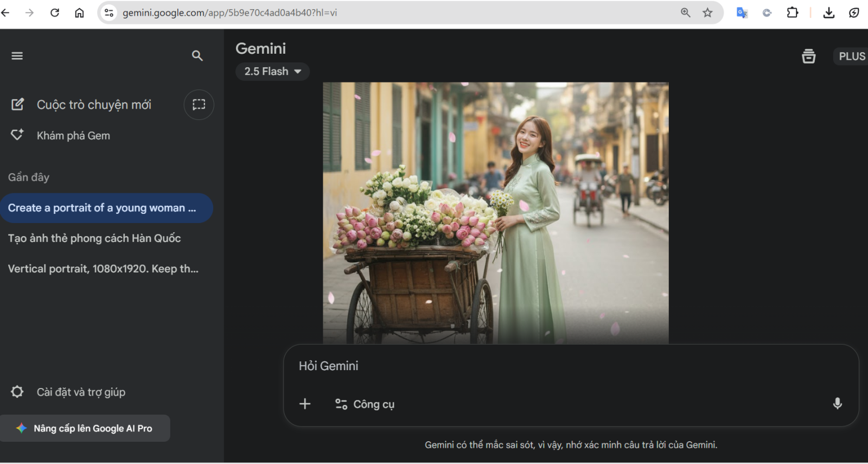Start new chat via Cuộc trò chuyện mới
The image size is (868, 464).
pyautogui.click(x=93, y=105)
